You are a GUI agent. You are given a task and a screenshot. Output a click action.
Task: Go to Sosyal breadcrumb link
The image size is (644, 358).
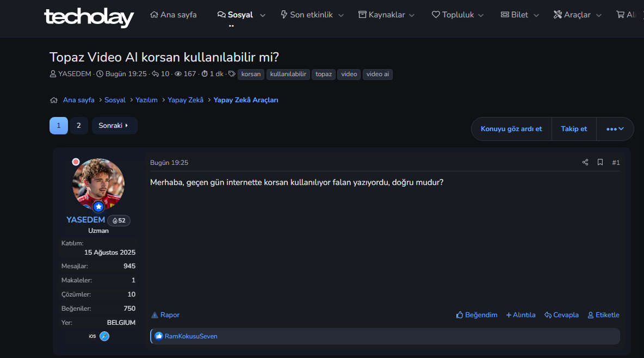[115, 100]
